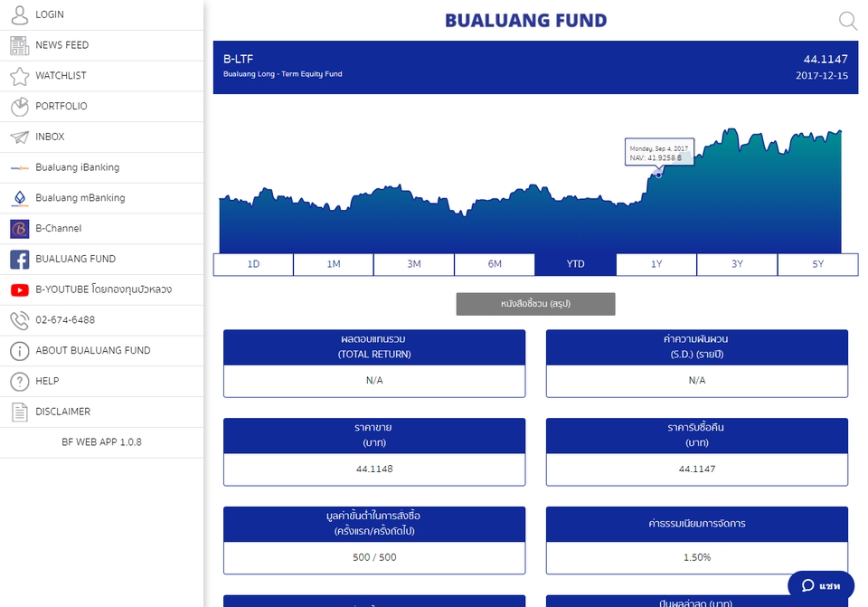Click the gray prospectus summary button

[x=535, y=304]
